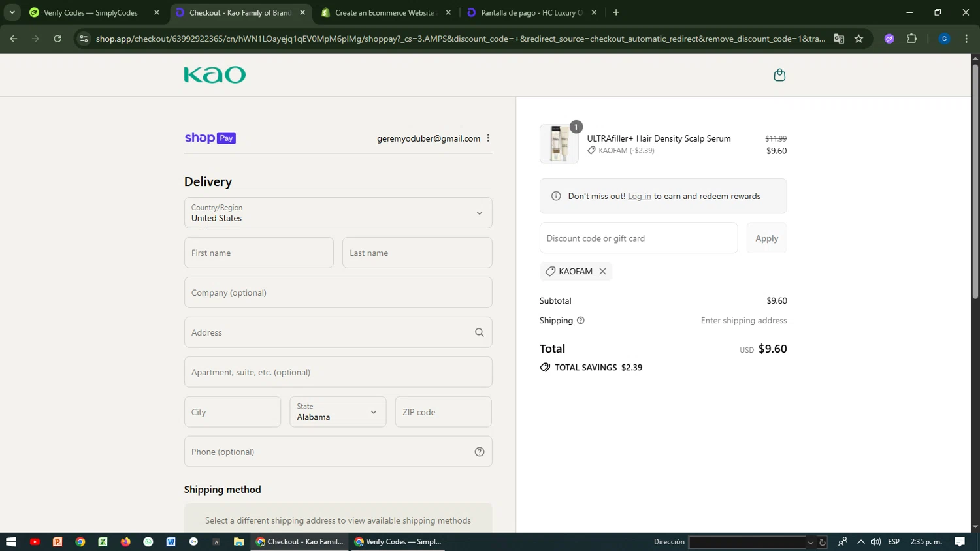Screen dimensions: 980x551
Task: Click the geremyoduber@gmail.com email text
Action: click(x=429, y=138)
